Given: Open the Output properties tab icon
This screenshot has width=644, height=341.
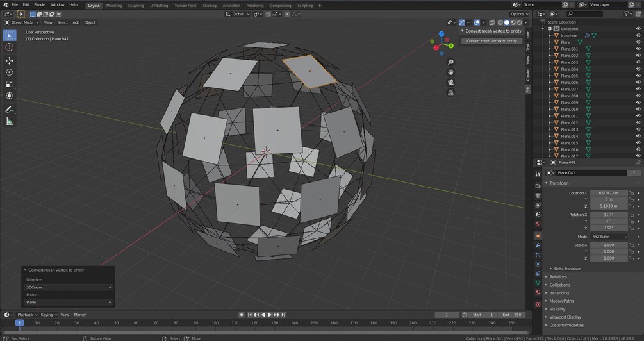Looking at the screenshot, I should [x=538, y=195].
